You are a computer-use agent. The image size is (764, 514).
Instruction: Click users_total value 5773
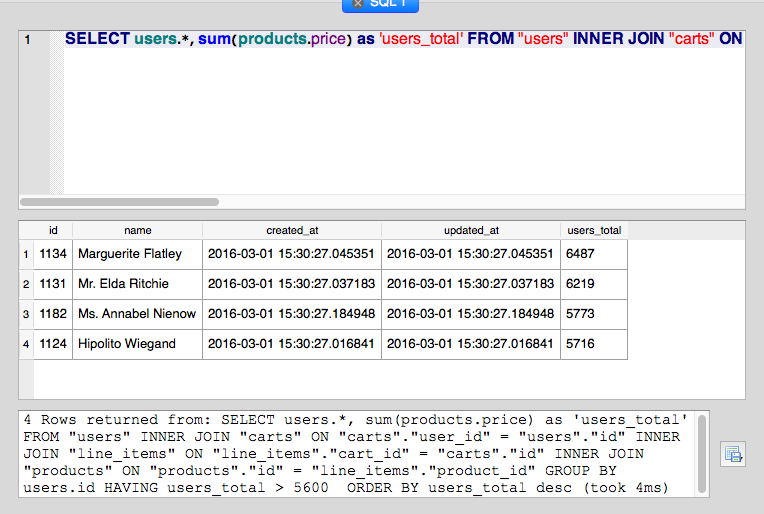(594, 314)
